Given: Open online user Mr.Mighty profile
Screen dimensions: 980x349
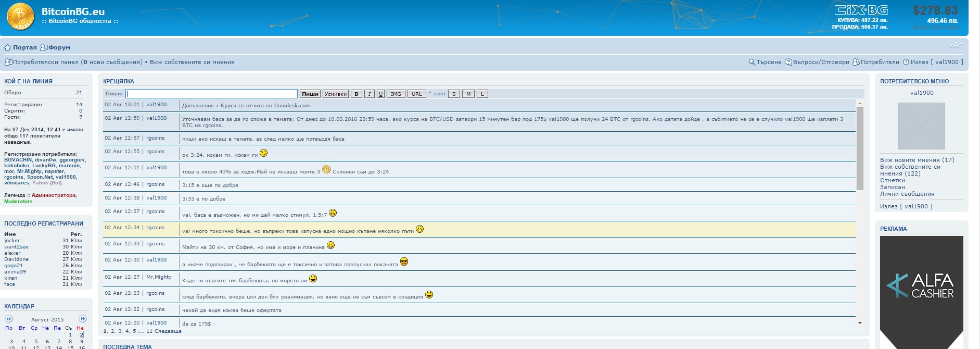Looking at the screenshot, I should (29, 171).
